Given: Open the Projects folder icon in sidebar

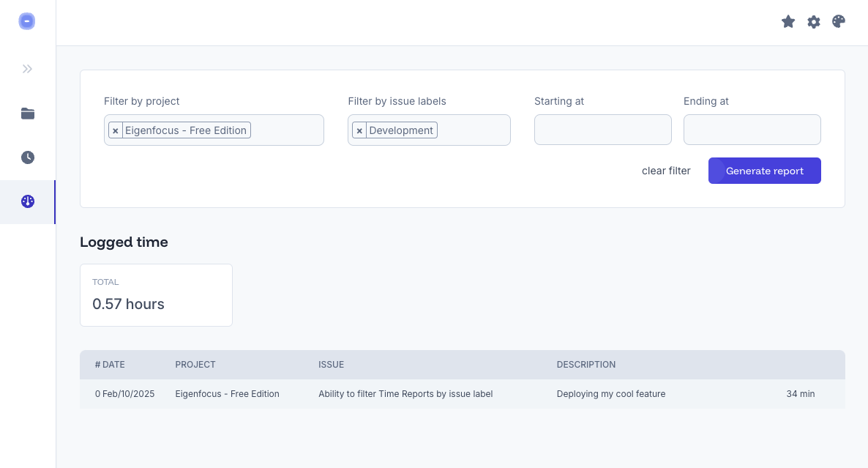Looking at the screenshot, I should [27, 114].
